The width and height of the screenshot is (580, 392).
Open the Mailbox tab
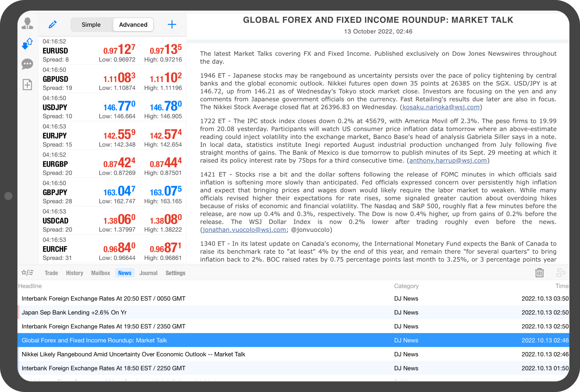101,273
